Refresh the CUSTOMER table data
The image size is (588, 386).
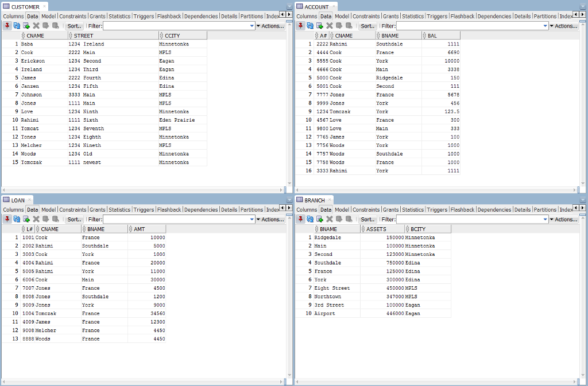16,26
